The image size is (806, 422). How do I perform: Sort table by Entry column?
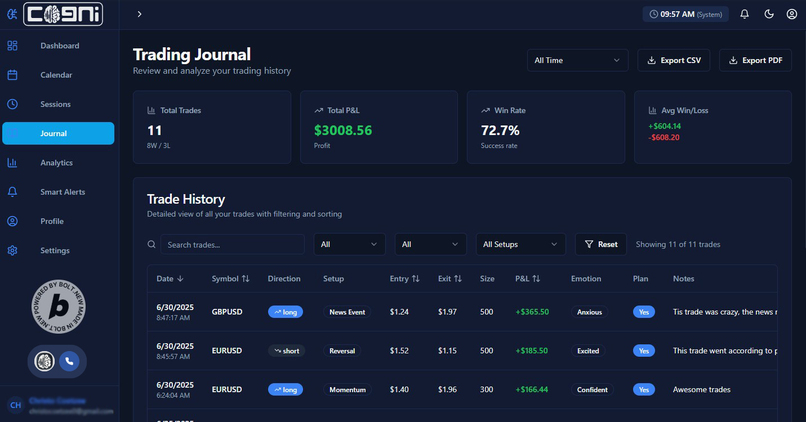pos(405,279)
